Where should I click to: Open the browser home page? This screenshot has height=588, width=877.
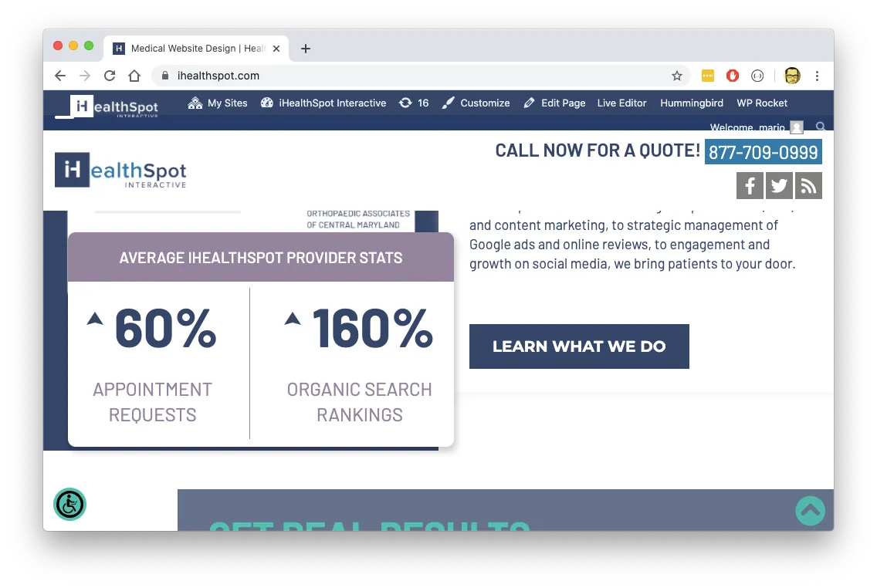point(134,76)
